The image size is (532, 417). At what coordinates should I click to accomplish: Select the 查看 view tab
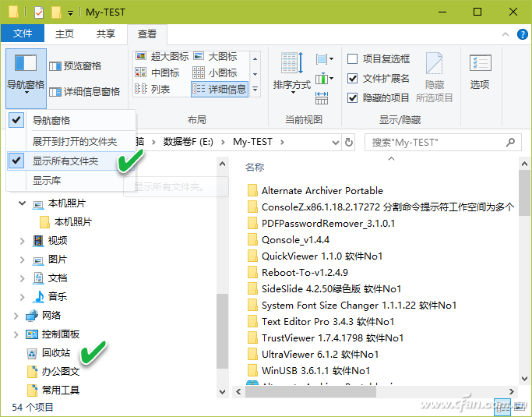pyautogui.click(x=147, y=34)
